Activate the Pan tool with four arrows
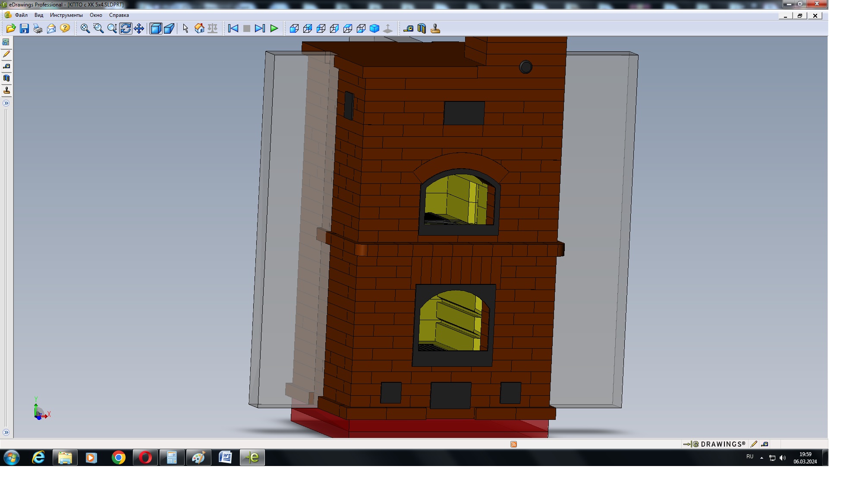The width and height of the screenshot is (856, 504). point(139,28)
